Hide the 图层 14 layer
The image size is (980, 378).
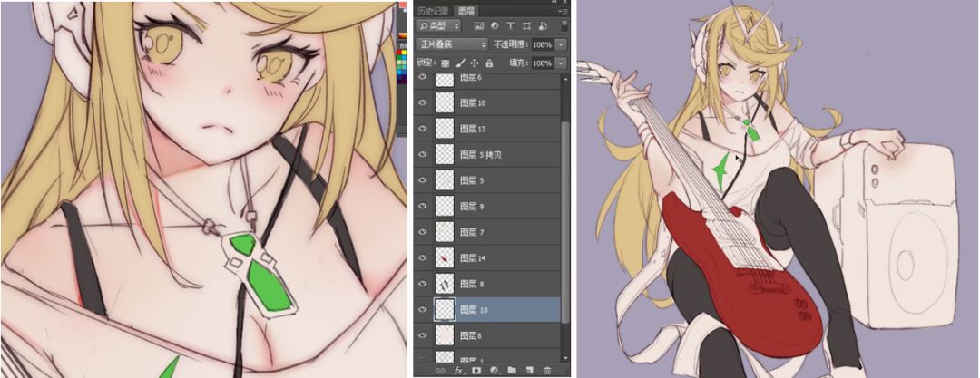pyautogui.click(x=423, y=257)
